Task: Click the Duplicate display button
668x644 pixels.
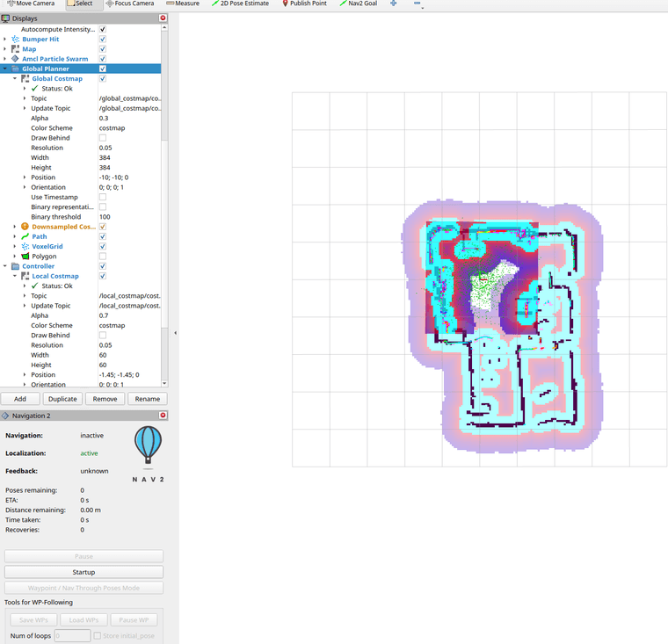Action: coord(62,399)
